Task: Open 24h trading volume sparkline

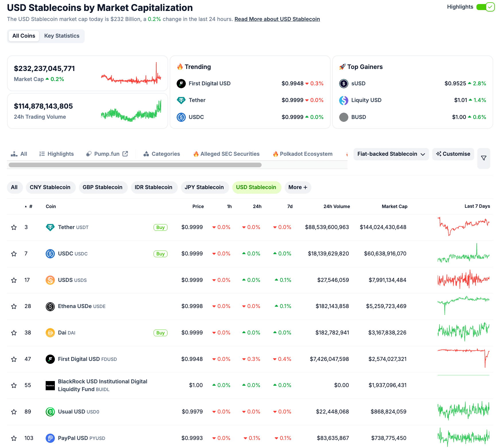Action: [131, 111]
